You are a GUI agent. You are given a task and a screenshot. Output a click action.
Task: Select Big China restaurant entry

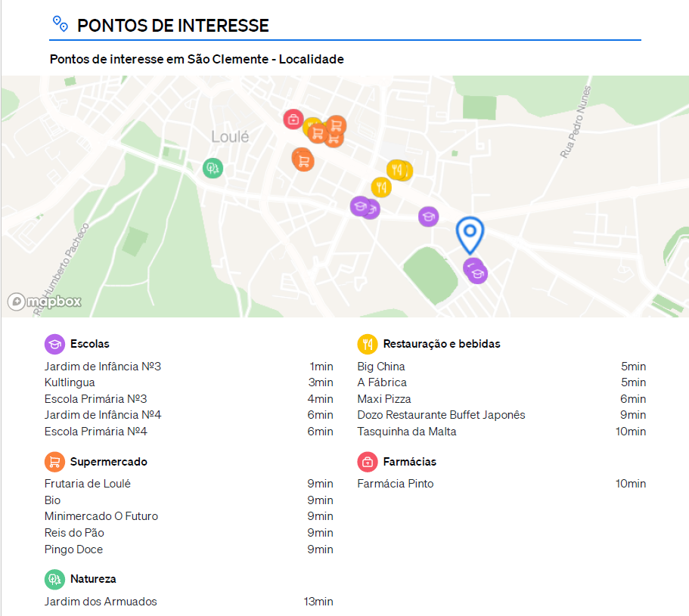click(381, 367)
